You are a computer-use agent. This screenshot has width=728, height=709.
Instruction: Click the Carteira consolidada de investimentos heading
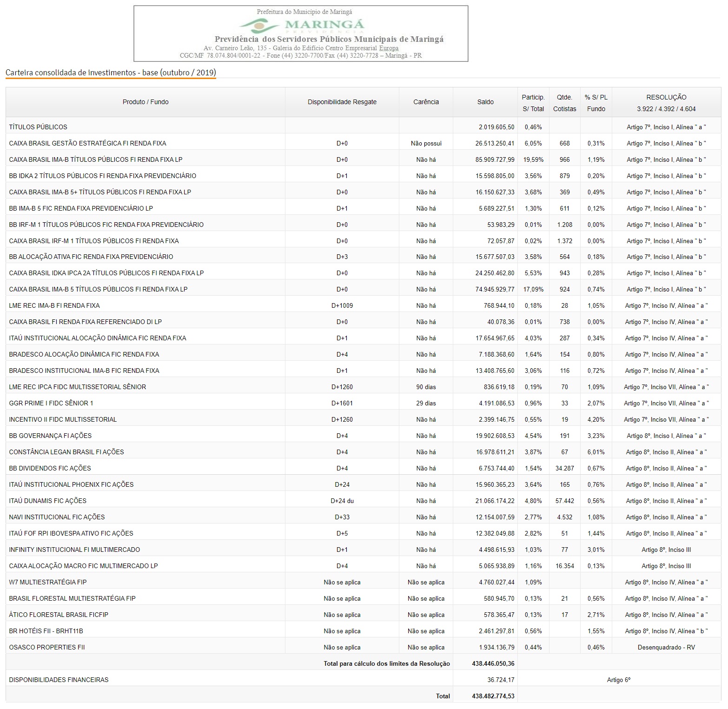pyautogui.click(x=111, y=73)
